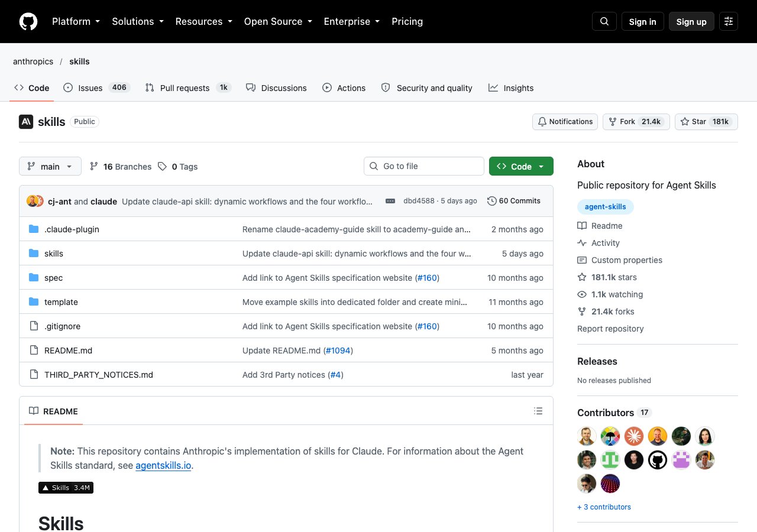Switch to the Pull requests tab
Image resolution: width=757 pixels, height=532 pixels.
pyautogui.click(x=188, y=87)
